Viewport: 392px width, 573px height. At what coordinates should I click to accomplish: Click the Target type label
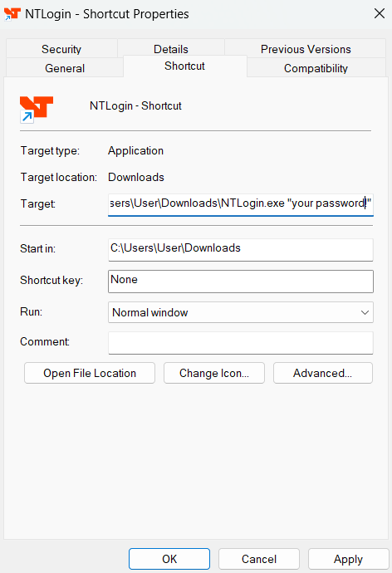click(x=50, y=151)
